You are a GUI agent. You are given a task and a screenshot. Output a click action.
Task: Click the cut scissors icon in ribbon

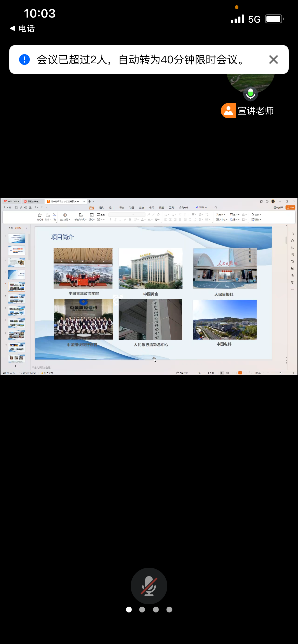(54, 215)
